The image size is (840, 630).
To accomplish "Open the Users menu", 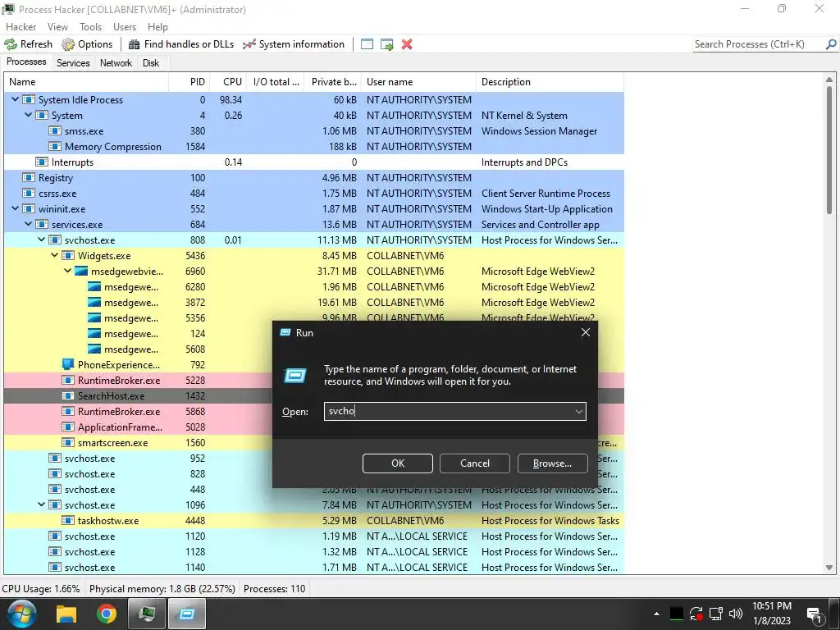I will (x=125, y=27).
